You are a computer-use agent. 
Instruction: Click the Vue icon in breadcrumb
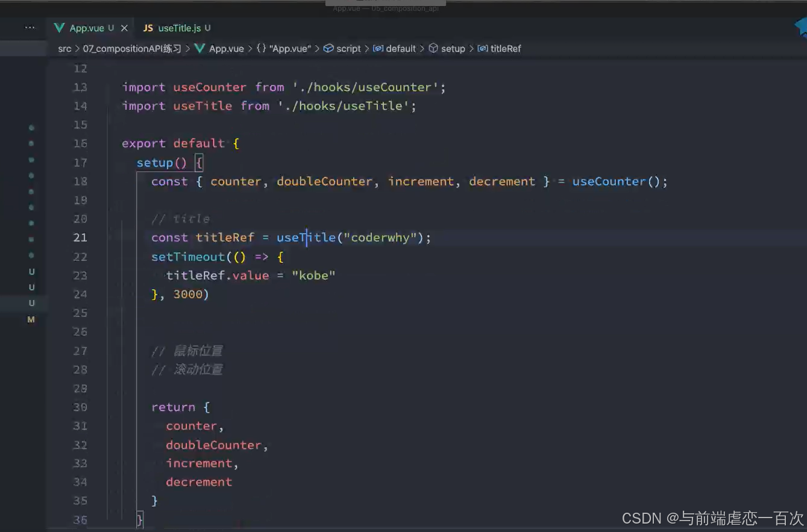pyautogui.click(x=199, y=49)
